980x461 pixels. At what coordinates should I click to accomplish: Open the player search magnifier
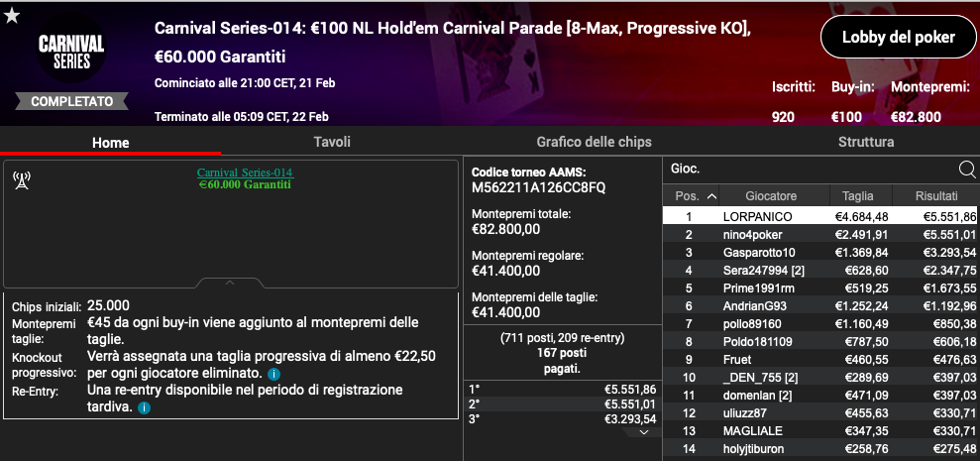pos(966,169)
